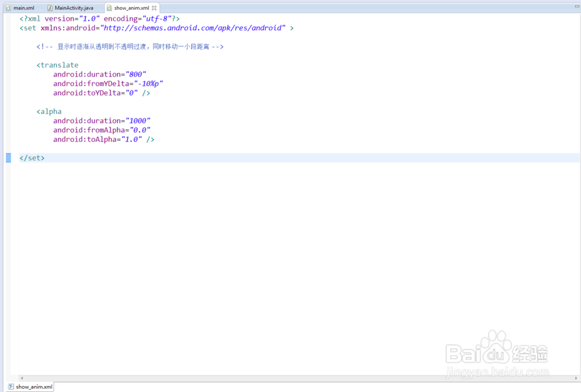
Task: Click the android:toAlpha="1.0" line
Action: click(x=104, y=139)
